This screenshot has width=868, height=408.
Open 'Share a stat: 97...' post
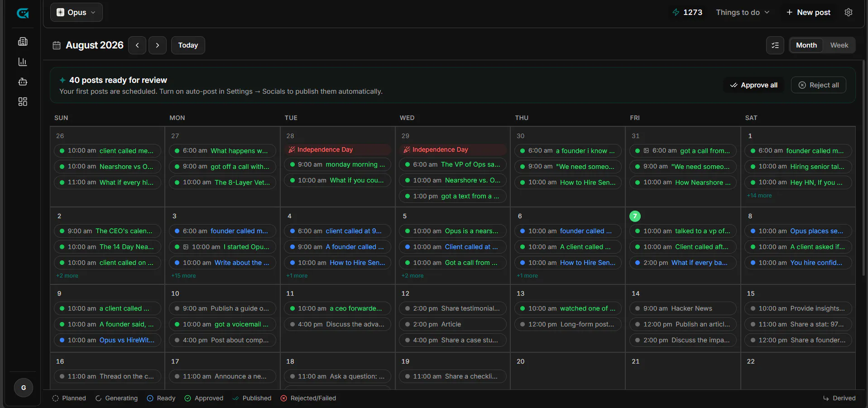pyautogui.click(x=798, y=324)
